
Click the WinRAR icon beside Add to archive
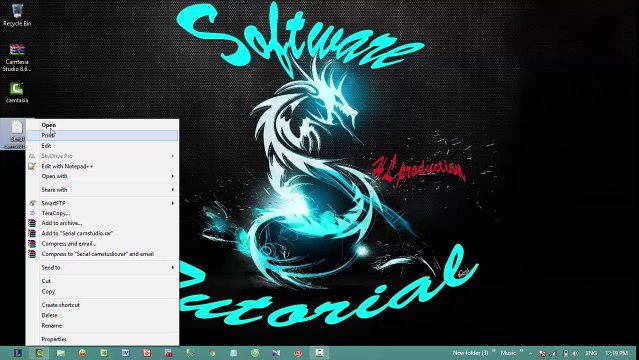coord(32,223)
